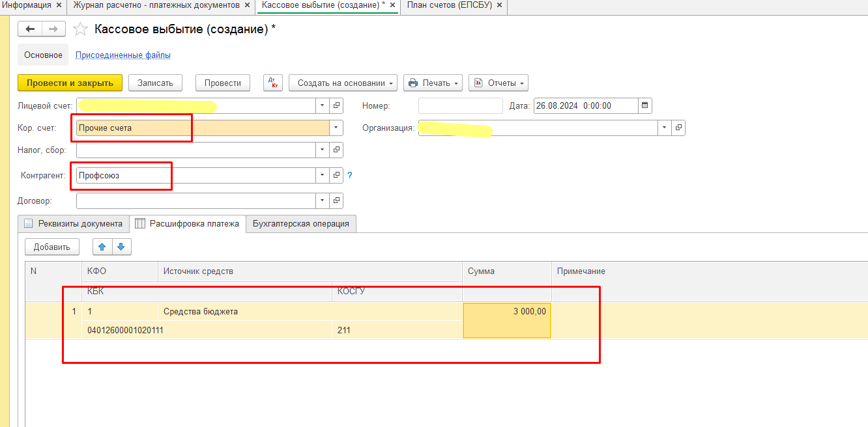Image resolution: width=868 pixels, height=427 pixels.
Task: Open calendar picker next to Дата field
Action: 645,105
